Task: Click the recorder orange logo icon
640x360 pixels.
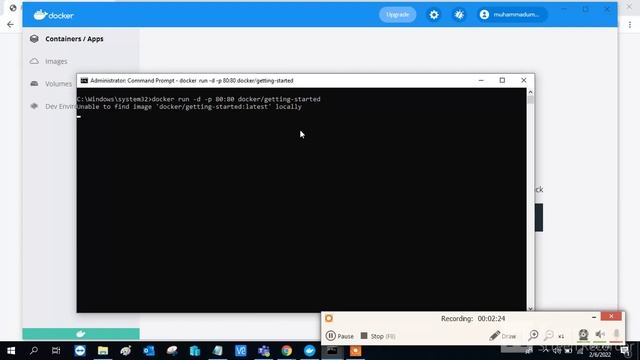Action: coord(329,318)
